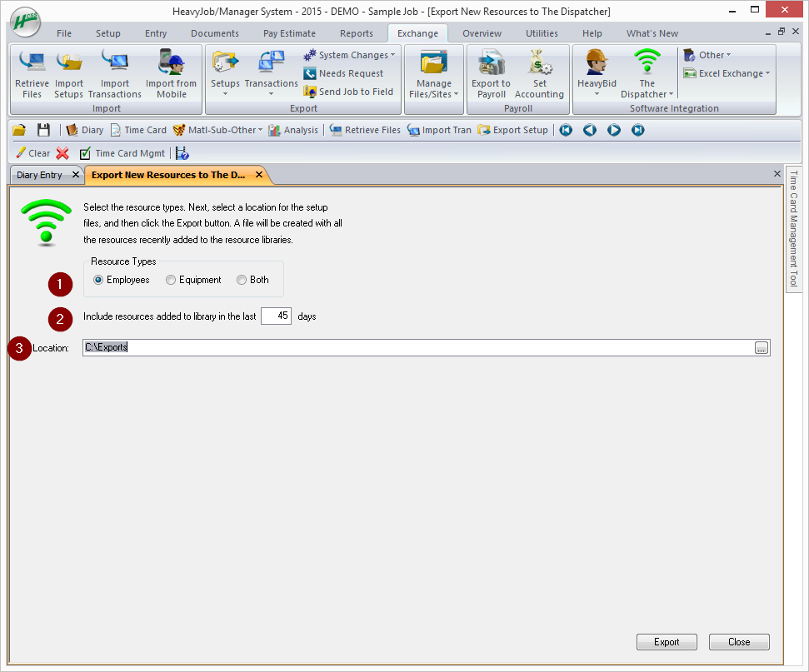The width and height of the screenshot is (809, 672).
Task: Click inside the Location path field
Action: point(333,347)
